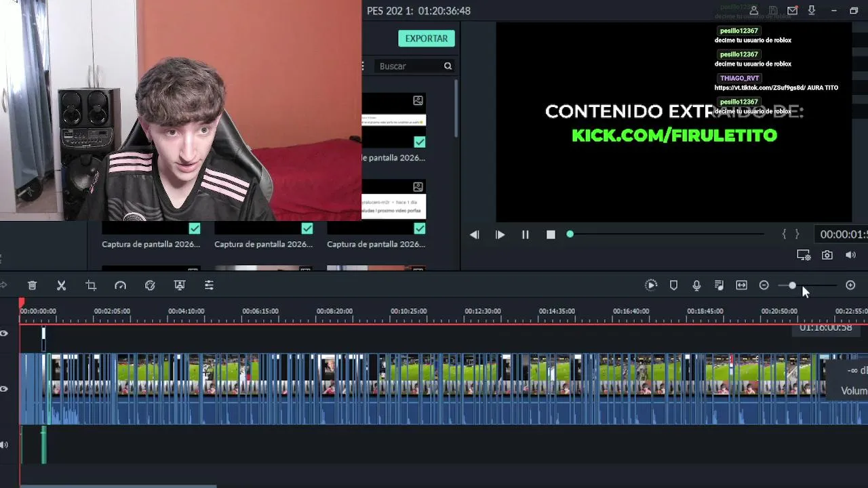This screenshot has height=488, width=868.
Task: Move the timeline zoom slider handle
Action: (x=792, y=285)
